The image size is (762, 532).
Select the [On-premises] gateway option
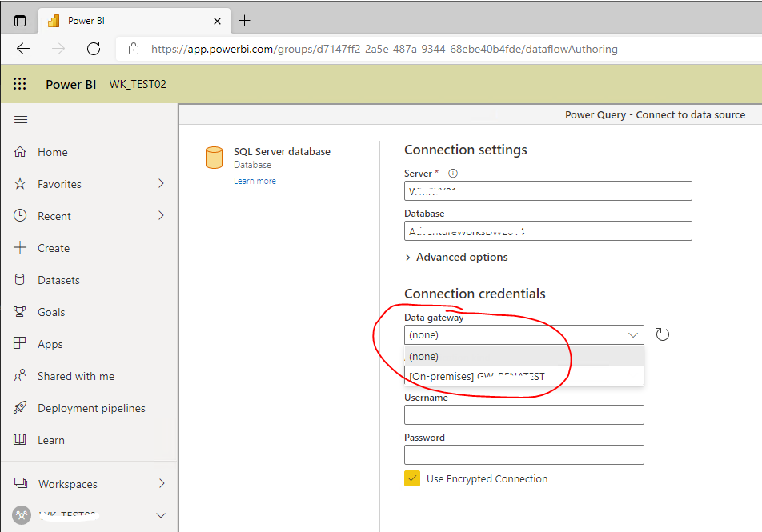523,376
